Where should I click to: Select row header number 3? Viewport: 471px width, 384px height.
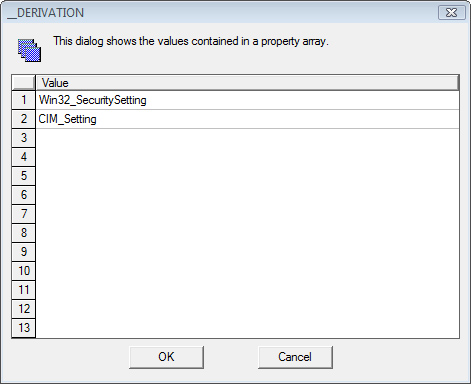(24, 138)
